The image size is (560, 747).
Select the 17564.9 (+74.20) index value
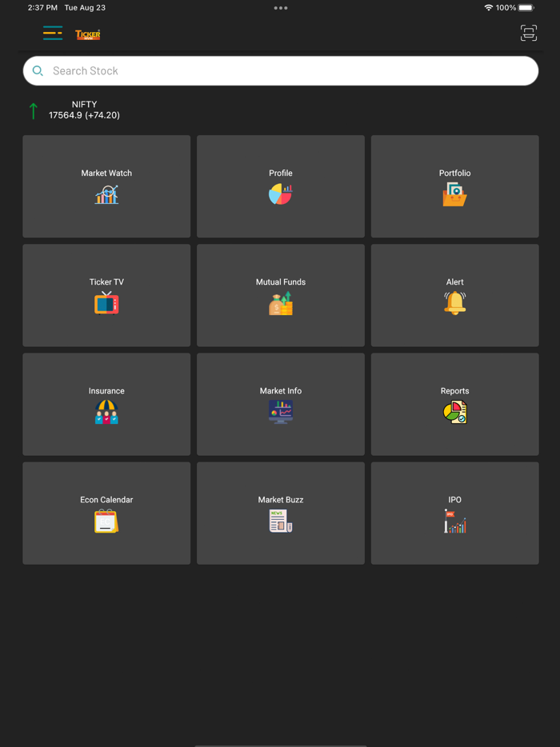(x=84, y=115)
